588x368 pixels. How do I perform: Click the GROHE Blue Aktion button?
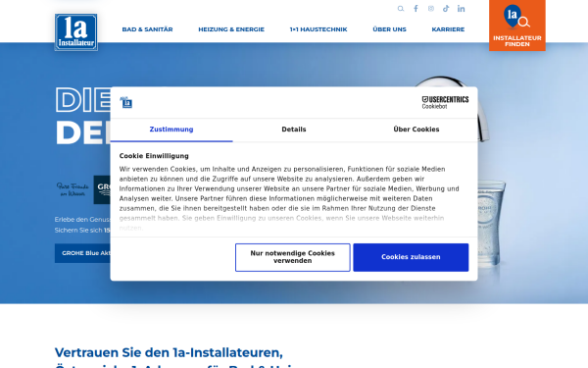pyautogui.click(x=83, y=253)
